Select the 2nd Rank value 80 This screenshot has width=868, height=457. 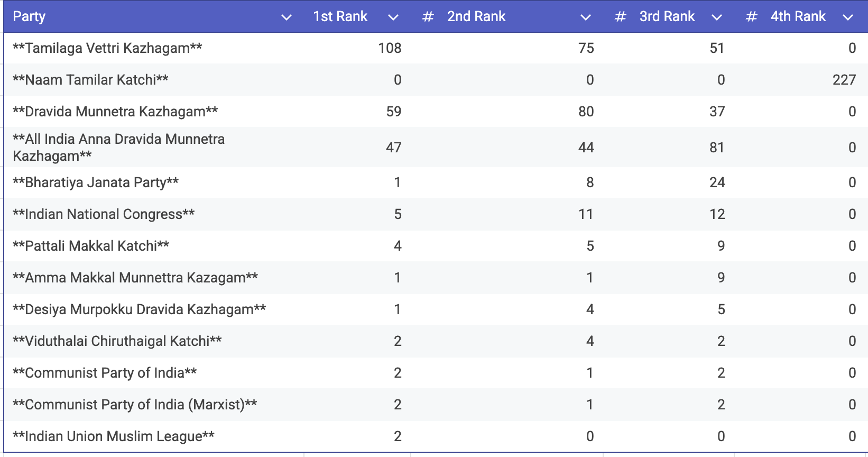coord(586,112)
